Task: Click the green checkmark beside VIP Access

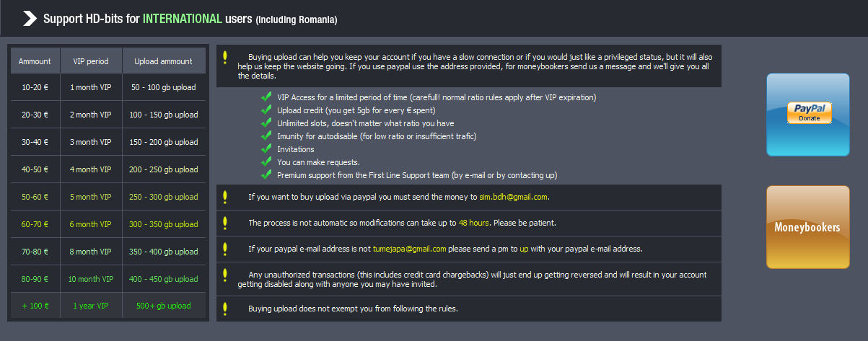Action: (266, 97)
